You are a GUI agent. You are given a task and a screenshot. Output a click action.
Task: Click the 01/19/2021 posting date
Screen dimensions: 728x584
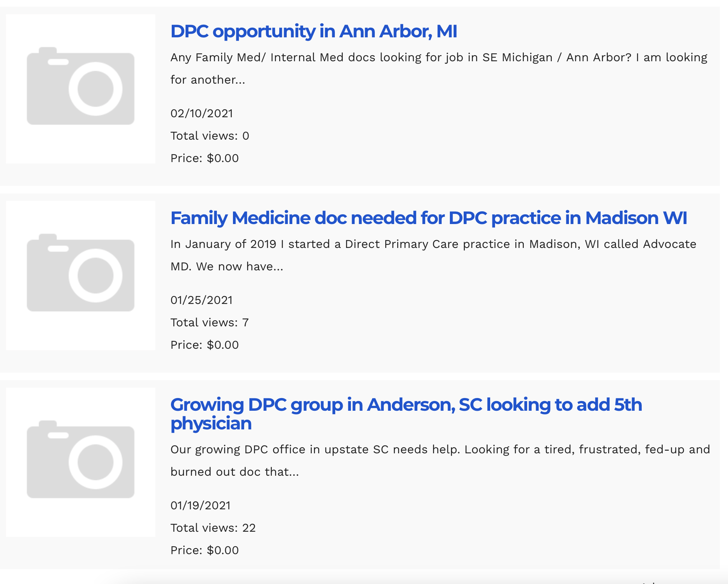200,506
